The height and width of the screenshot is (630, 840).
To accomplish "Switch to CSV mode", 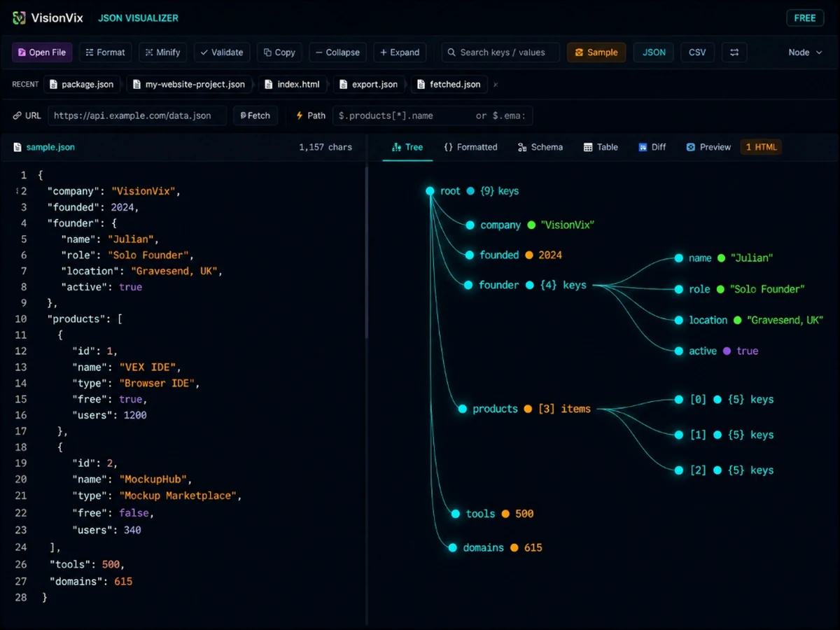I will coord(697,52).
